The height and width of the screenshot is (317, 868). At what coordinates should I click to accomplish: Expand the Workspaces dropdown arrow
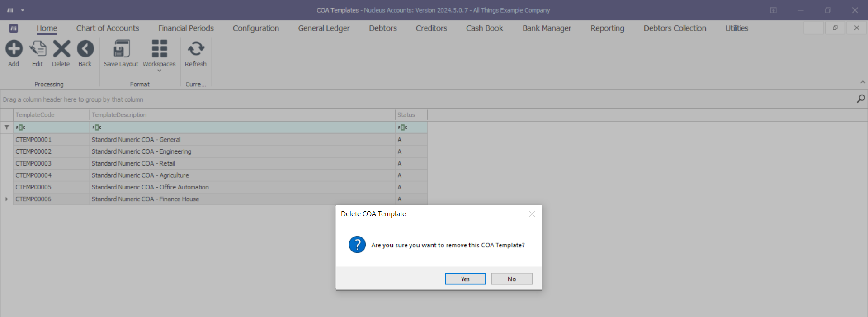[x=159, y=71]
